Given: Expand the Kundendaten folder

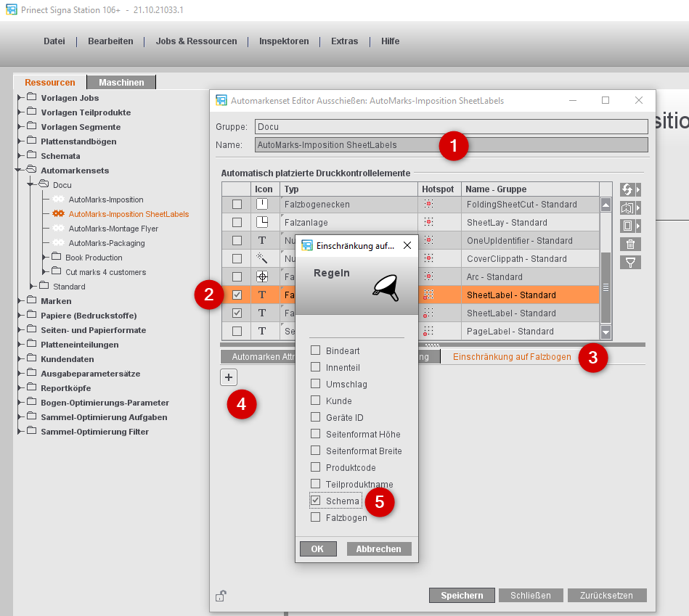Looking at the screenshot, I should (20, 358).
